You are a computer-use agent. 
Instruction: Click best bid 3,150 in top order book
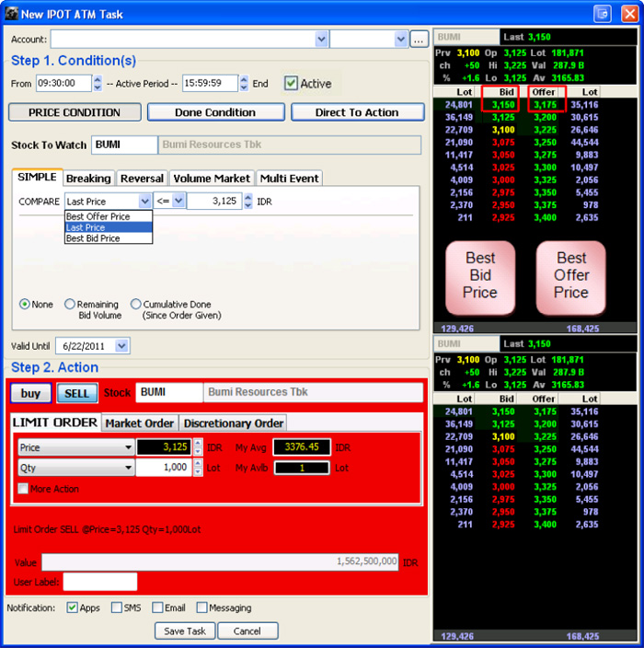[503, 105]
